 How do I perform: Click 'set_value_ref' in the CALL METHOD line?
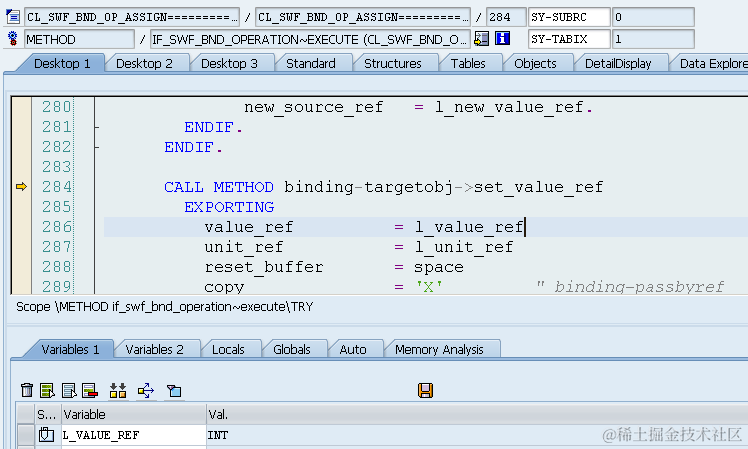(x=538, y=187)
